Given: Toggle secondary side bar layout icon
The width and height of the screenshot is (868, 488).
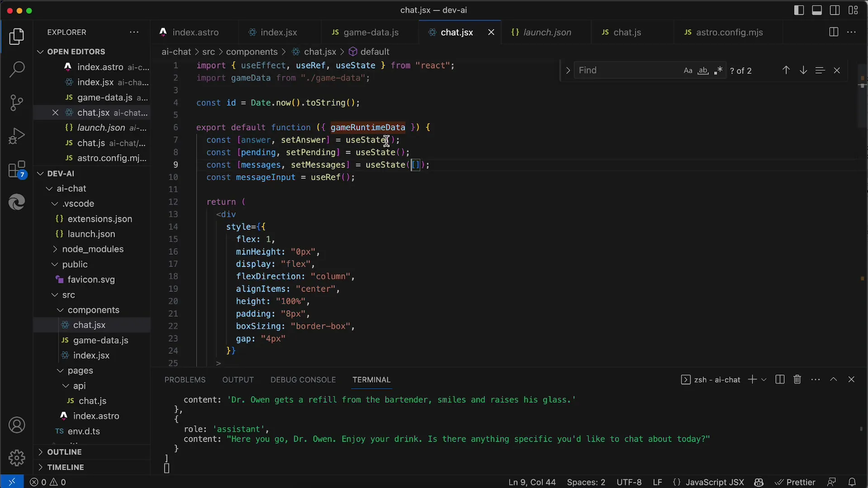Looking at the screenshot, I should pos(835,10).
